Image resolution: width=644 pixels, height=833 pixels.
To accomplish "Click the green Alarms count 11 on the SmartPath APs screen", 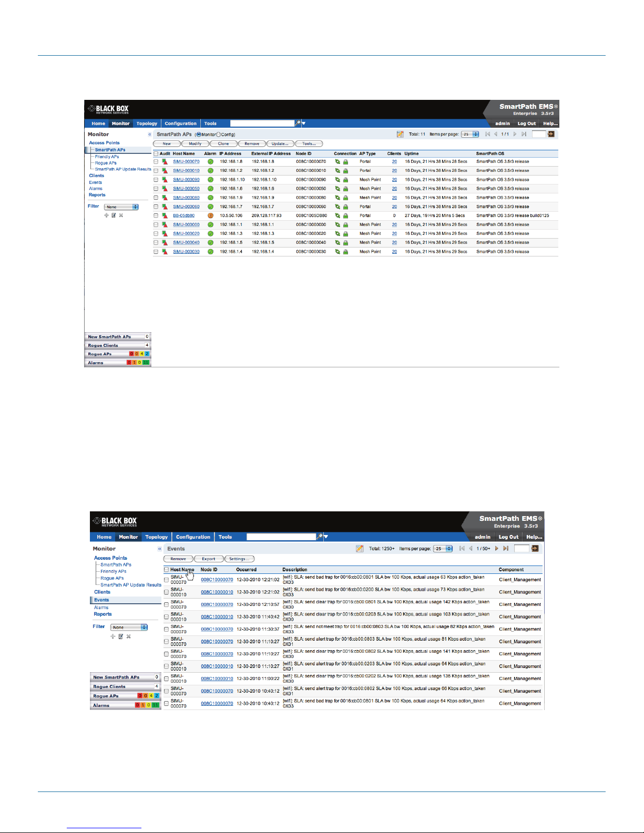I will [x=146, y=363].
